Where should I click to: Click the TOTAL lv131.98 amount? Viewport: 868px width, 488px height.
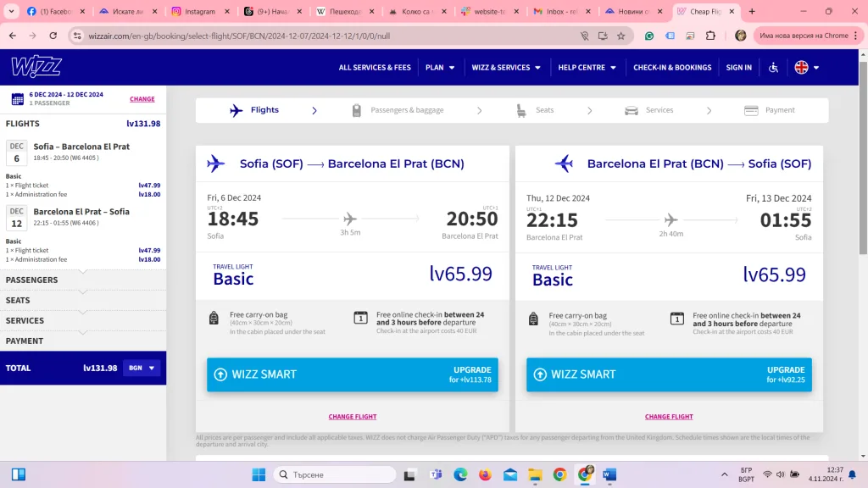click(100, 368)
